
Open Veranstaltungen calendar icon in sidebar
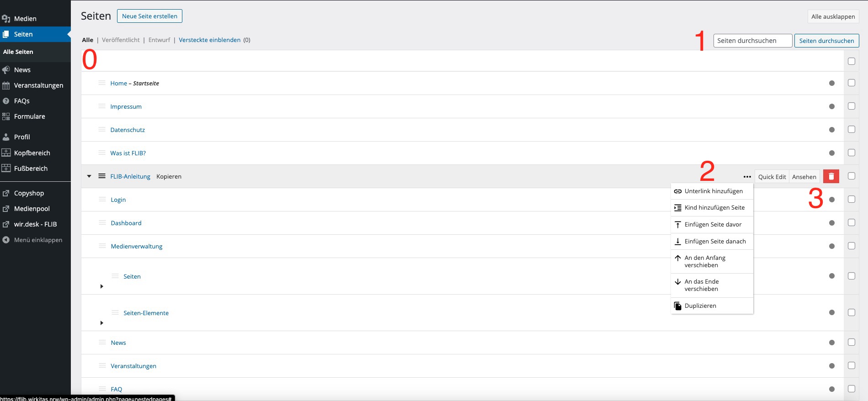pos(6,85)
